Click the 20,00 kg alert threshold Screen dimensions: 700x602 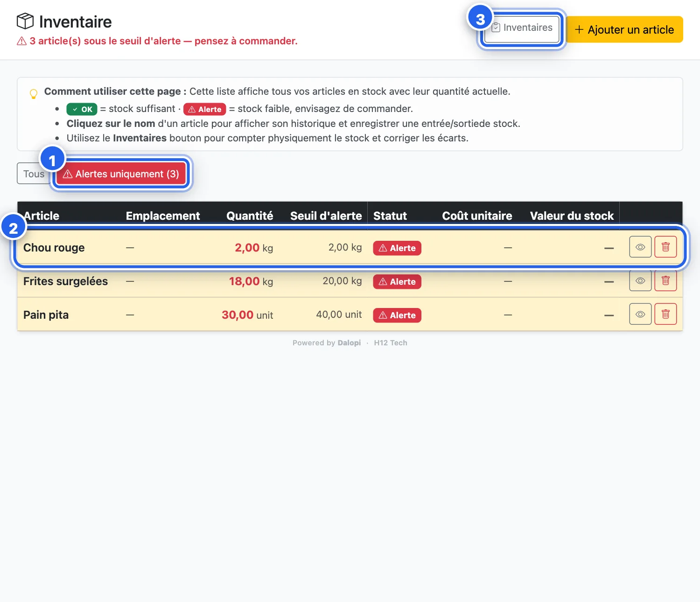[x=342, y=281]
